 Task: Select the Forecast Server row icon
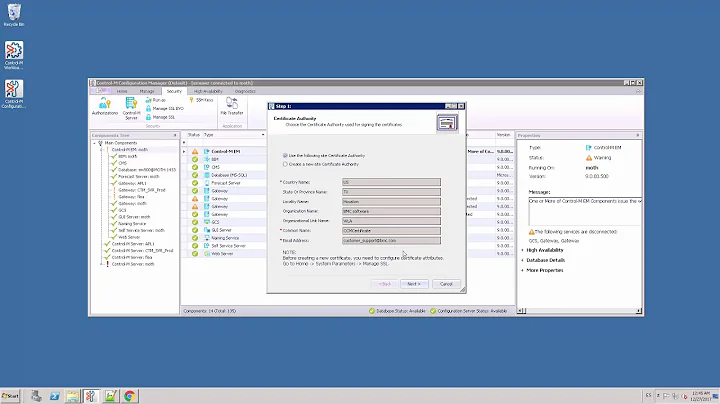207,183
